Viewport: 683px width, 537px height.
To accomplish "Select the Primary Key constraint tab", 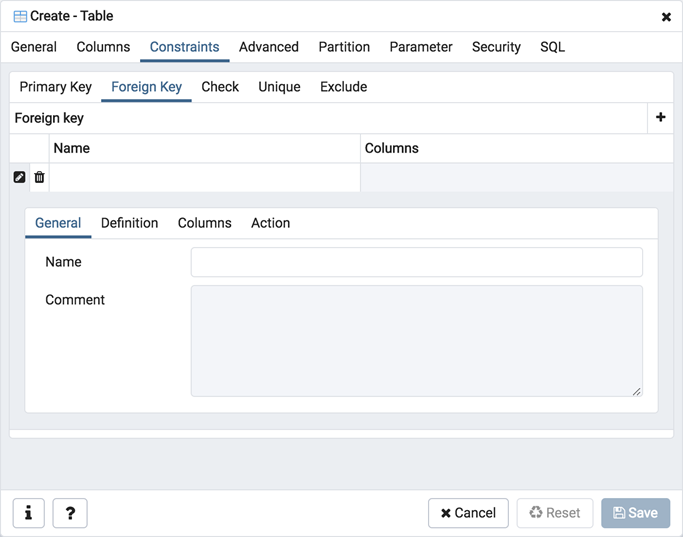I will (56, 87).
